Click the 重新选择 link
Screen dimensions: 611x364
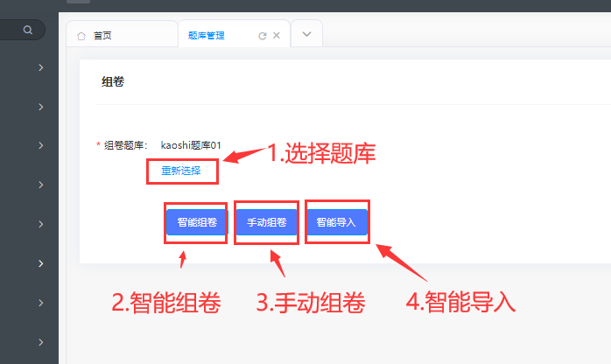pos(181,171)
